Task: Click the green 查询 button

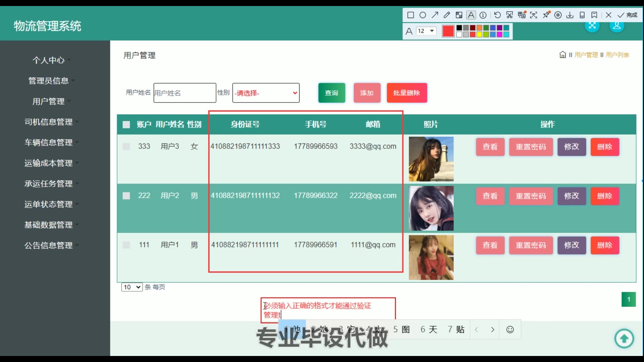Action: click(331, 93)
